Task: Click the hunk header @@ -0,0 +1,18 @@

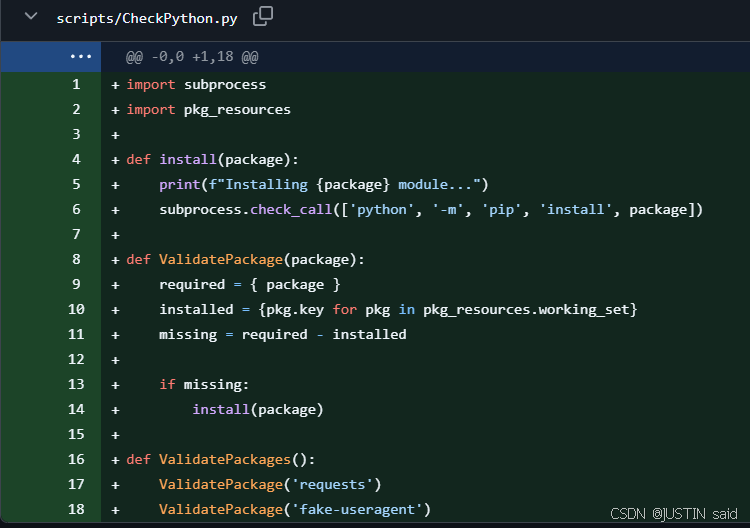Action: click(x=192, y=58)
